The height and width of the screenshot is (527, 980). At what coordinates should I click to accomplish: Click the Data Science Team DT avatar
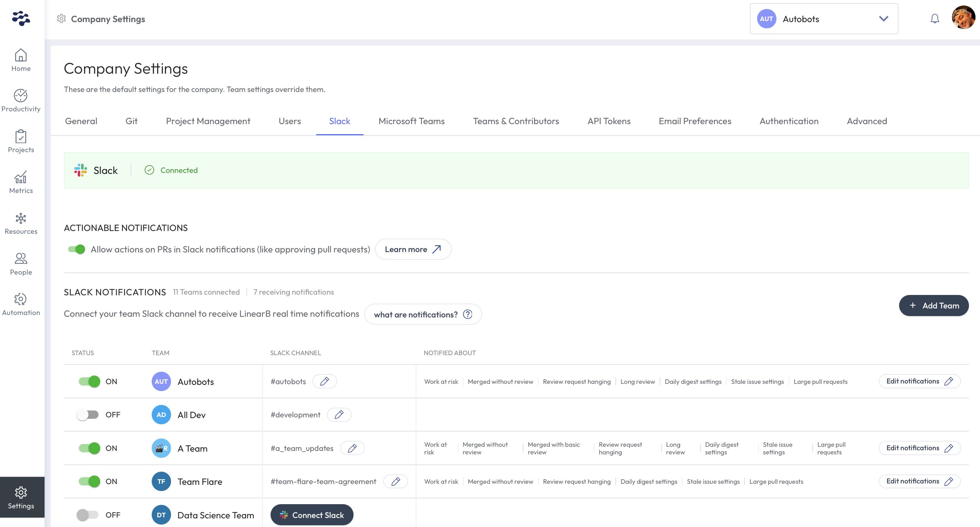click(x=161, y=515)
